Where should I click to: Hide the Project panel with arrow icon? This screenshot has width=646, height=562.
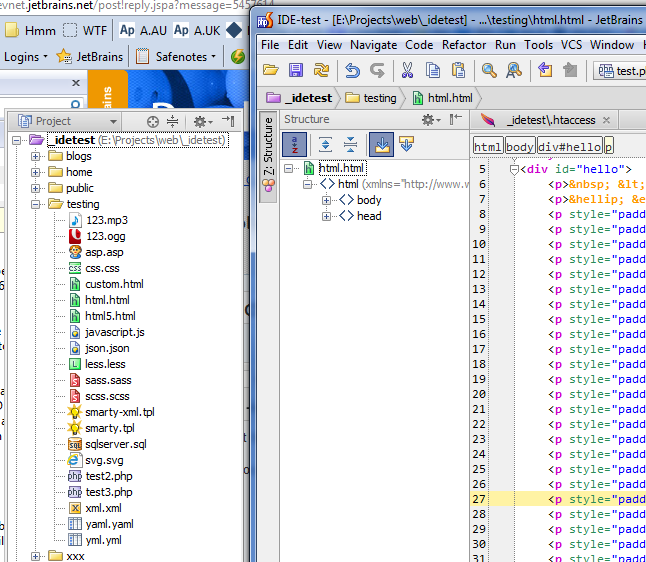click(x=228, y=121)
